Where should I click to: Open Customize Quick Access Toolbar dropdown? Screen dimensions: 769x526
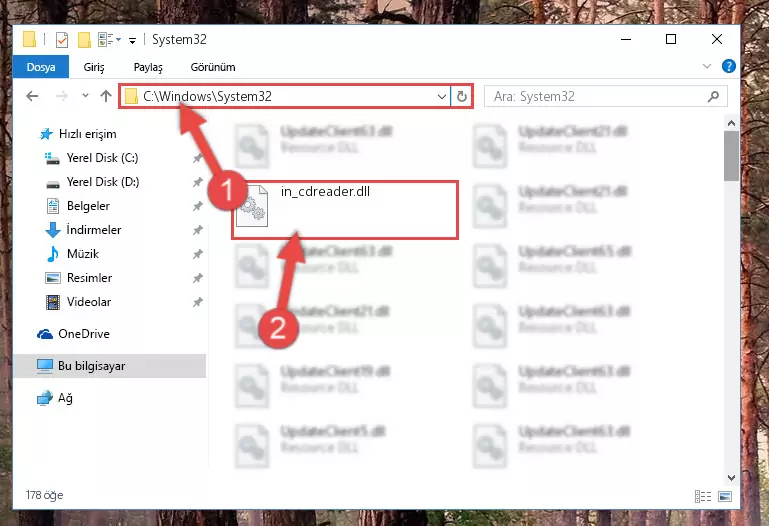pyautogui.click(x=132, y=41)
